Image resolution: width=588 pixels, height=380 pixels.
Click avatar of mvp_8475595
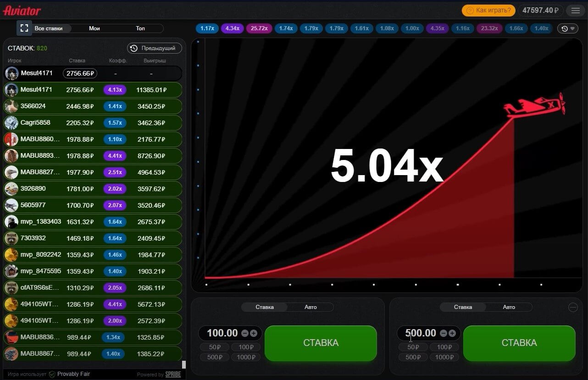(x=11, y=271)
